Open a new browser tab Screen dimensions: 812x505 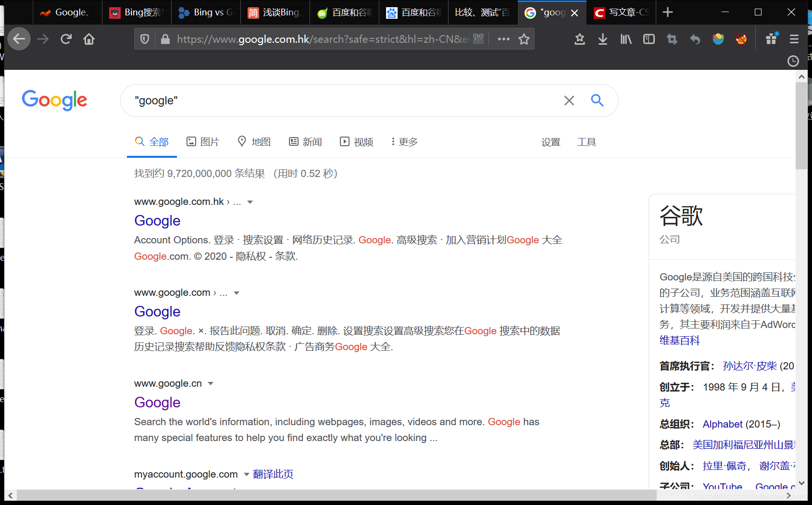667,13
